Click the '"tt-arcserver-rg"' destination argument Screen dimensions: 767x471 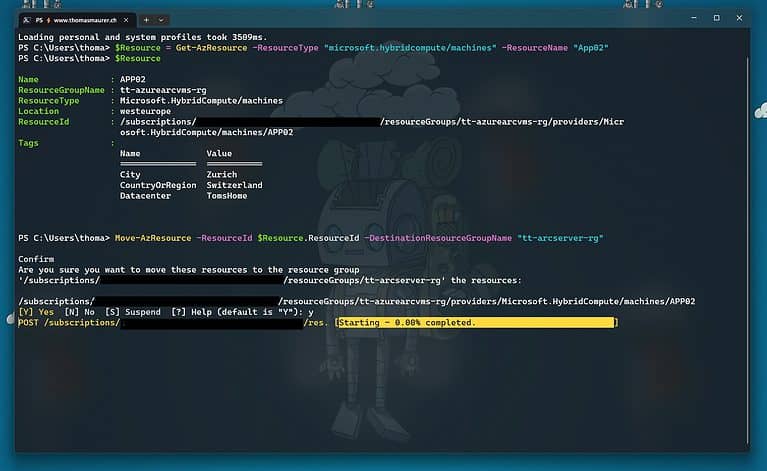pyautogui.click(x=560, y=238)
